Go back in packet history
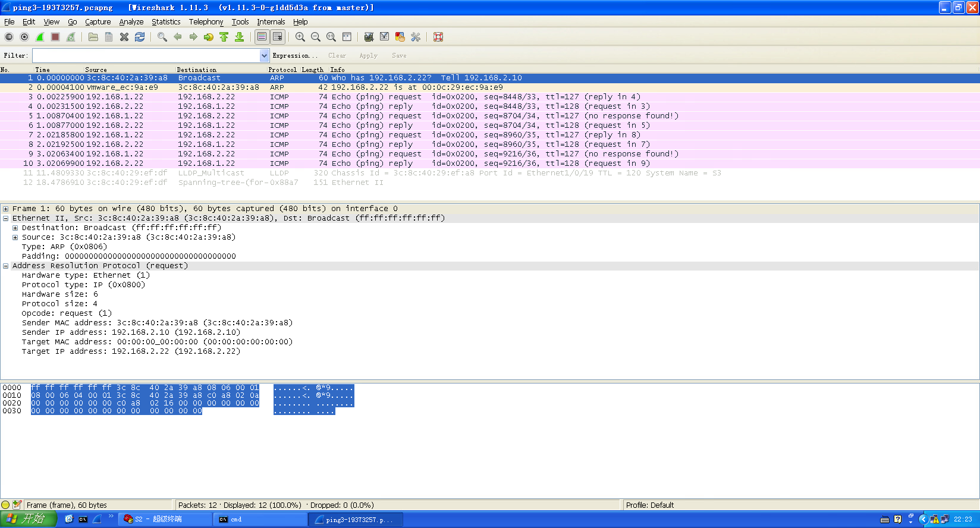Screen dimensions: 980x528 pyautogui.click(x=178, y=37)
